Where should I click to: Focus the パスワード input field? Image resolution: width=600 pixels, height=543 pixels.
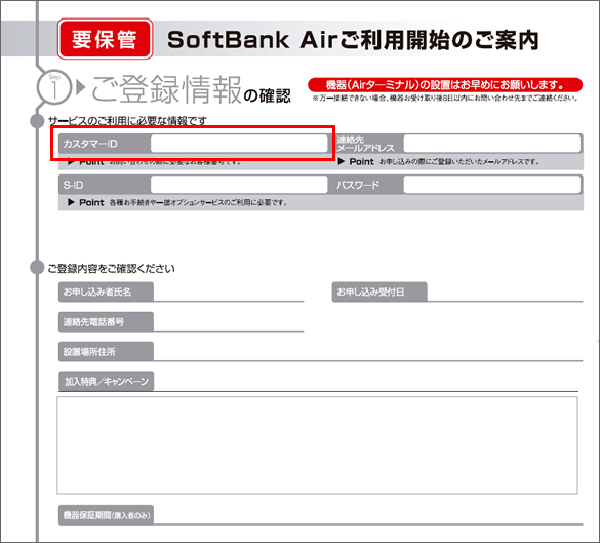pyautogui.click(x=491, y=184)
